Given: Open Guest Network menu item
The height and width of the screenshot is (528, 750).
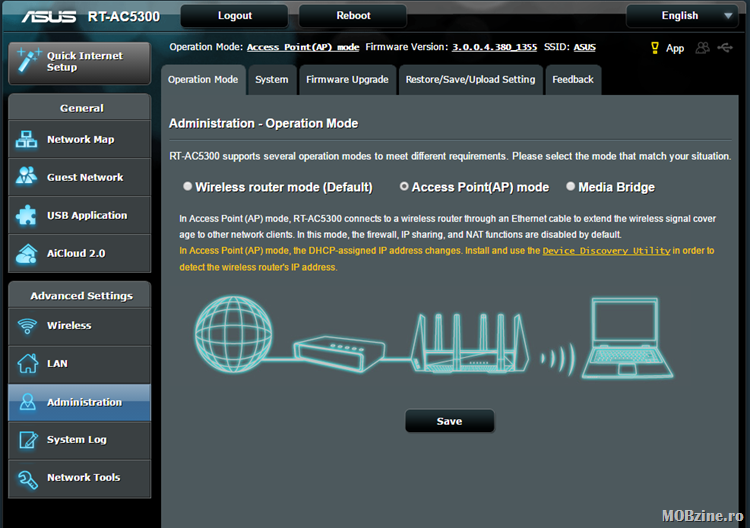Looking at the screenshot, I should coord(79,177).
